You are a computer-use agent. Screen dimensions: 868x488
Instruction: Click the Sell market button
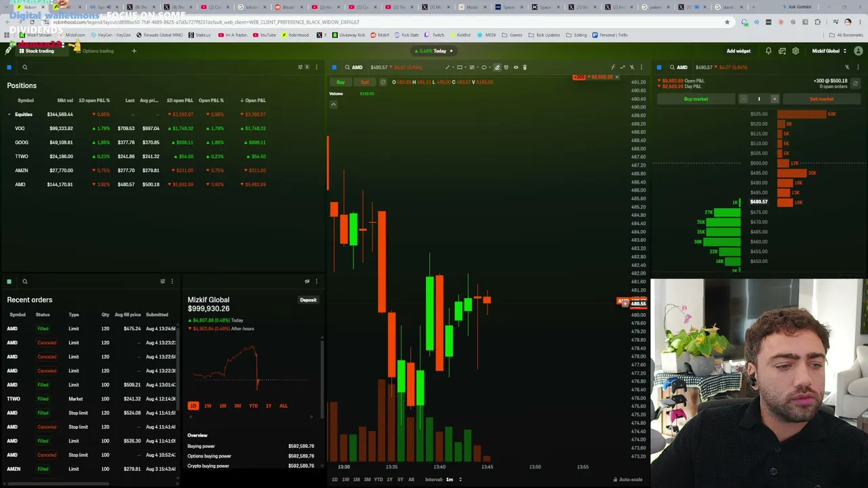[821, 99]
